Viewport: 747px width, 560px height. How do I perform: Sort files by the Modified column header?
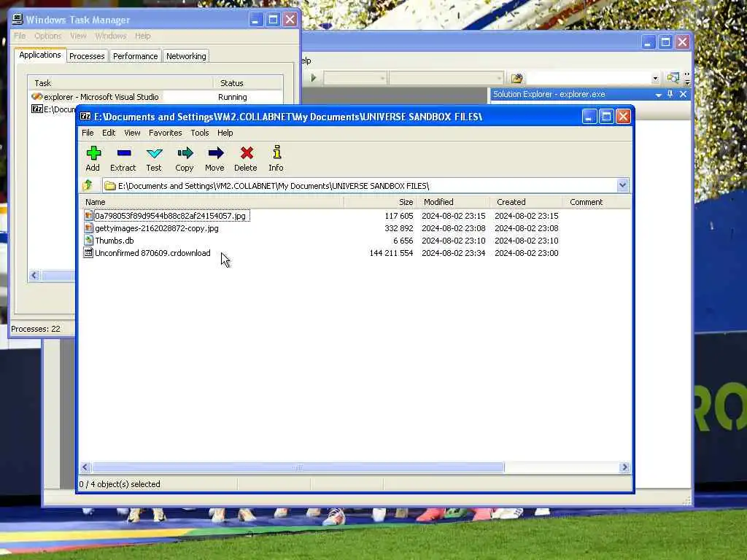click(x=454, y=202)
